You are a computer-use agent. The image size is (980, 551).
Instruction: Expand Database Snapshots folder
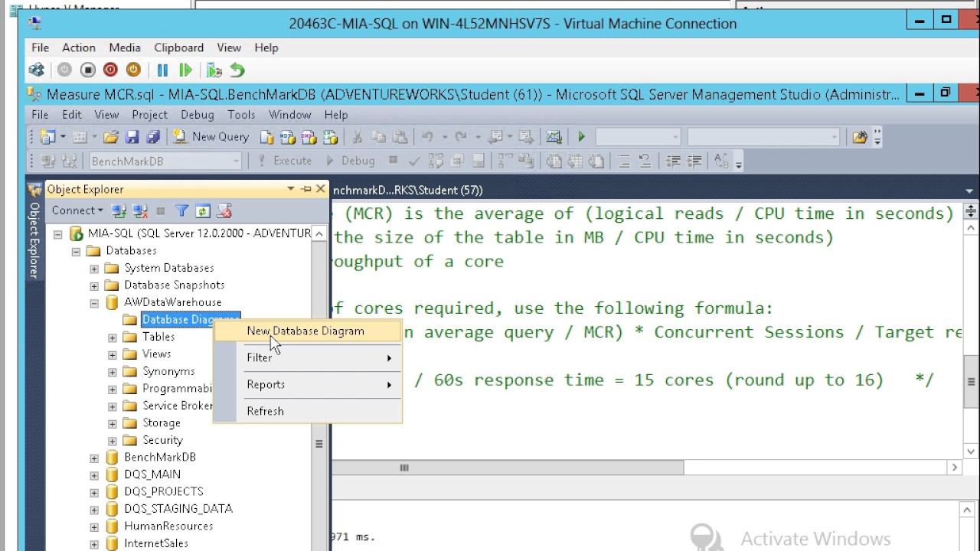click(x=94, y=285)
